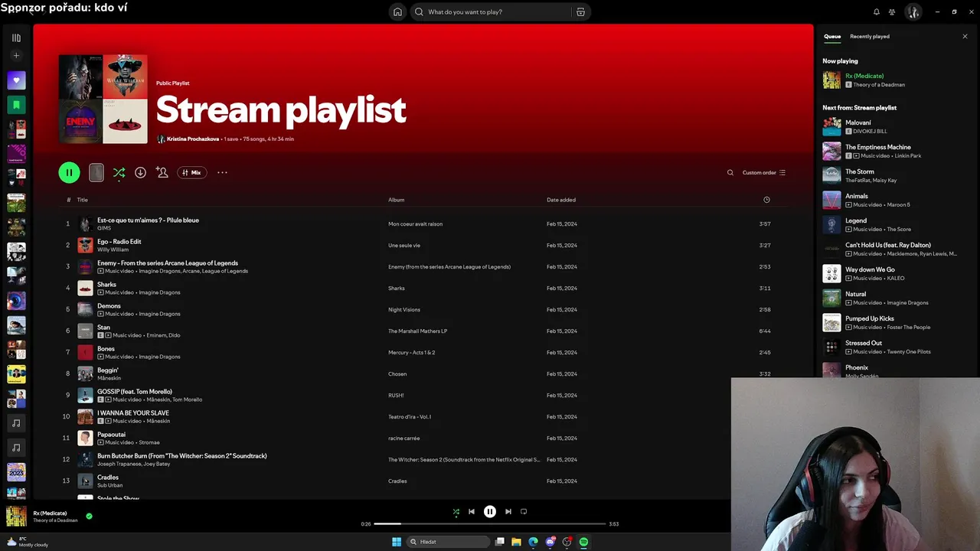The height and width of the screenshot is (551, 980).
Task: Sort by Date added column header
Action: tap(561, 200)
